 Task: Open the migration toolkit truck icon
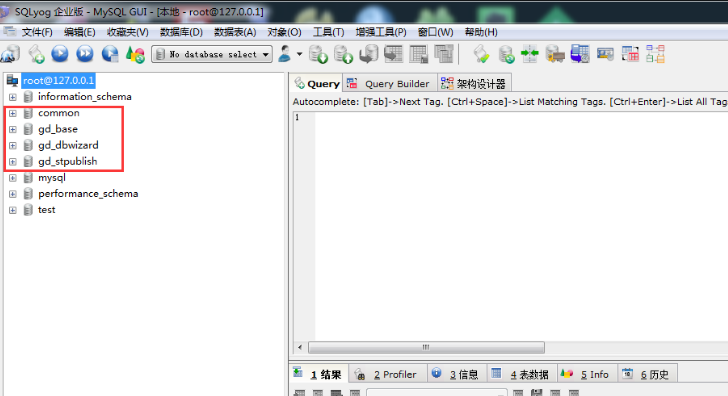coord(554,54)
